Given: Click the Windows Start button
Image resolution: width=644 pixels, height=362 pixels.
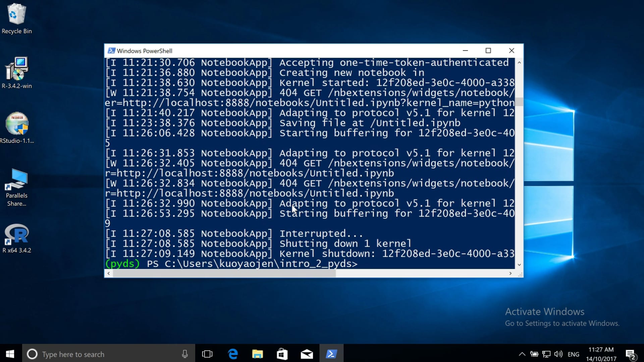Looking at the screenshot, I should 10,354.
